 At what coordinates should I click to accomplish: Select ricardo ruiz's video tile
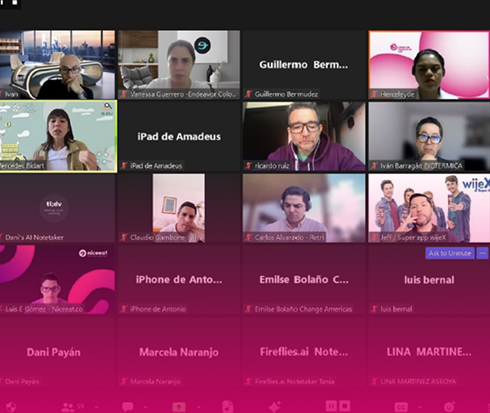[304, 136]
